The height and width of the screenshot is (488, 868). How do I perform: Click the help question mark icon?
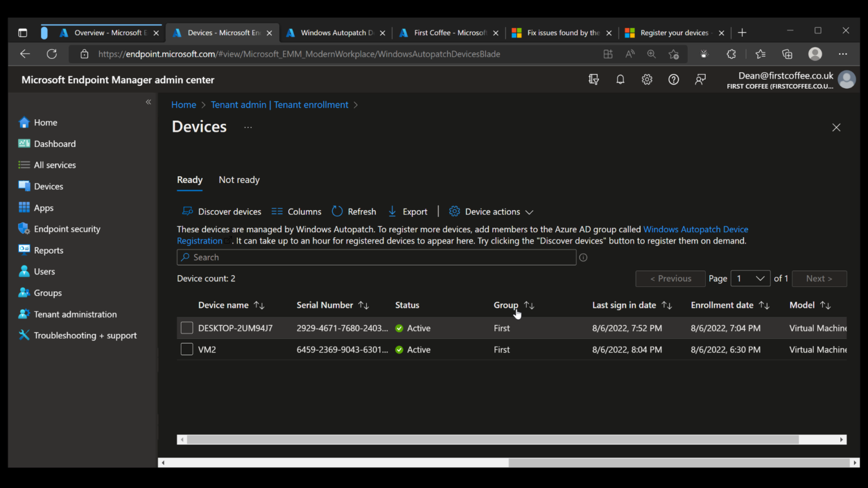(x=674, y=80)
